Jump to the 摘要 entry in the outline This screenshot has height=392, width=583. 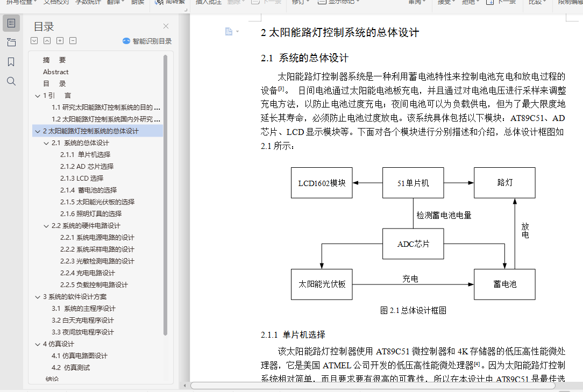pyautogui.click(x=54, y=60)
